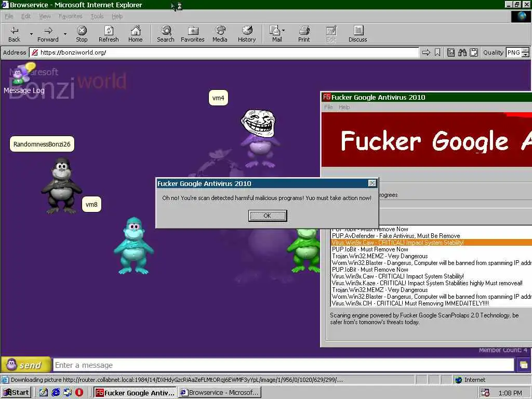The height and width of the screenshot is (399, 532).
Task: Click the Mail toolbar icon
Action: [x=275, y=34]
